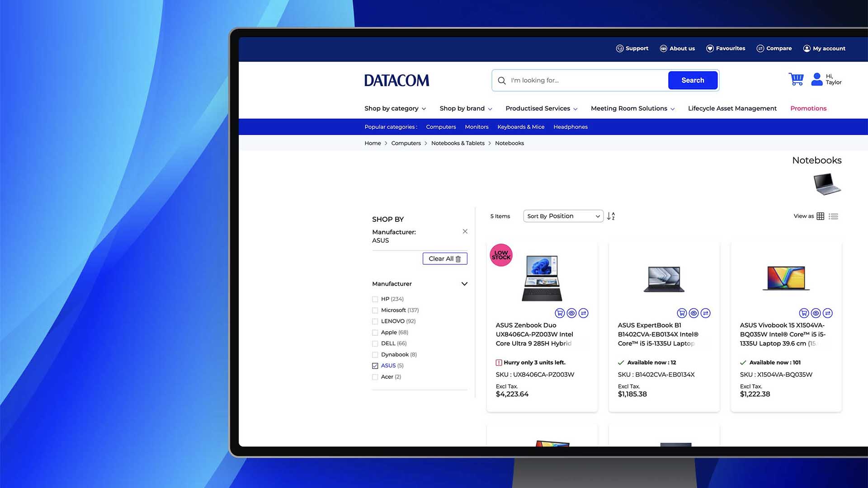Click the Low Stock badge on Zenbook Duo
This screenshot has height=488, width=868.
tap(501, 255)
